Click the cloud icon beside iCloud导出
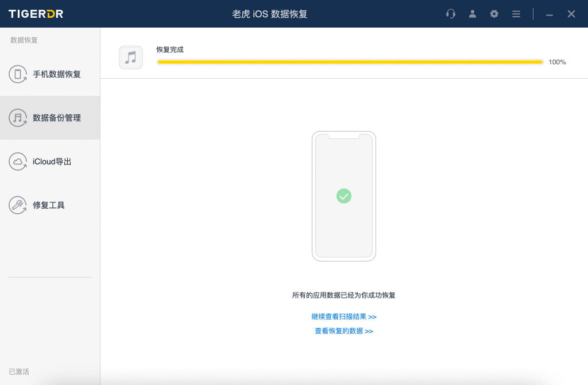This screenshot has width=588, height=385. pos(18,161)
